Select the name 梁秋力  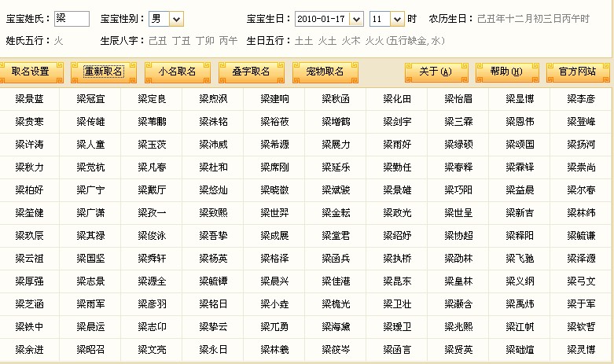click(x=29, y=167)
